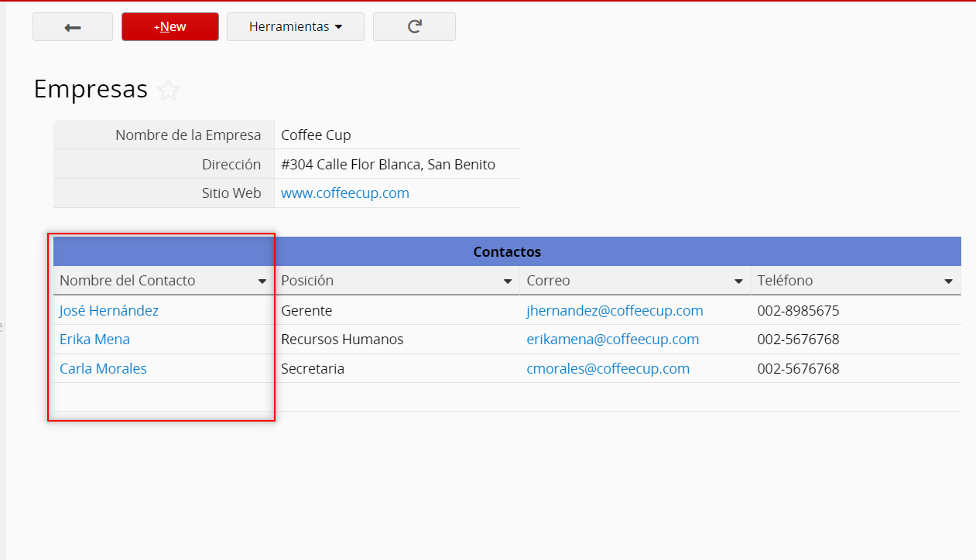Image resolution: width=976 pixels, height=560 pixels.
Task: Open Carla Morales contact record
Action: click(x=103, y=369)
